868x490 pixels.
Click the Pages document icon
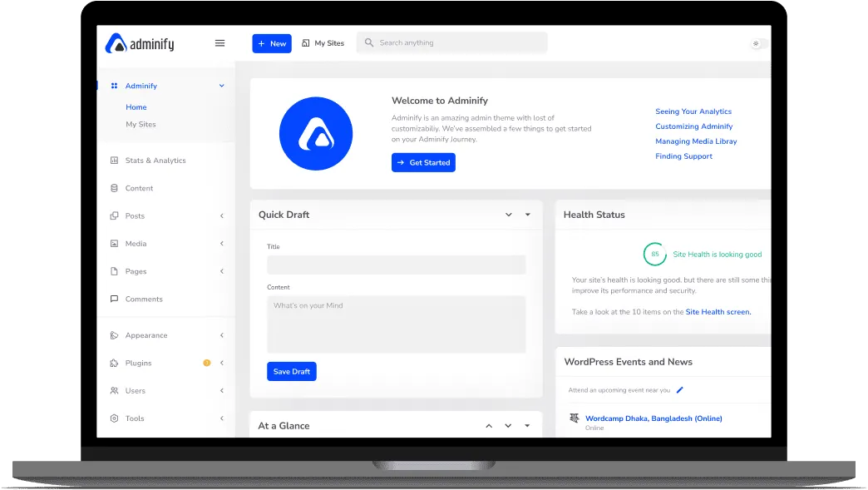(114, 271)
